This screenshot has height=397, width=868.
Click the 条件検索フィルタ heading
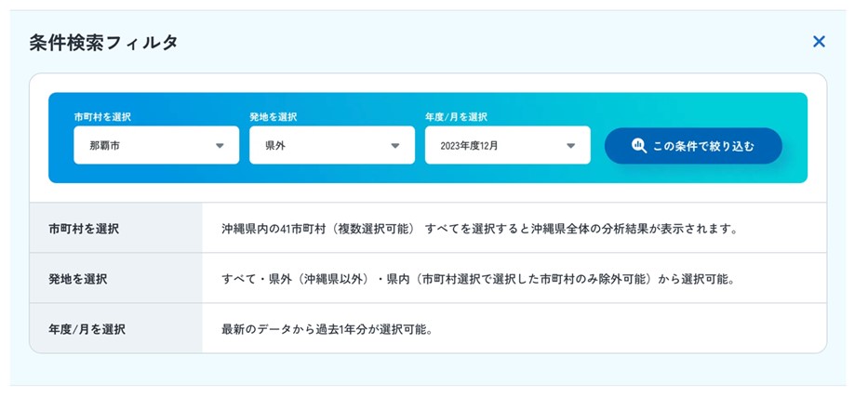pos(103,42)
